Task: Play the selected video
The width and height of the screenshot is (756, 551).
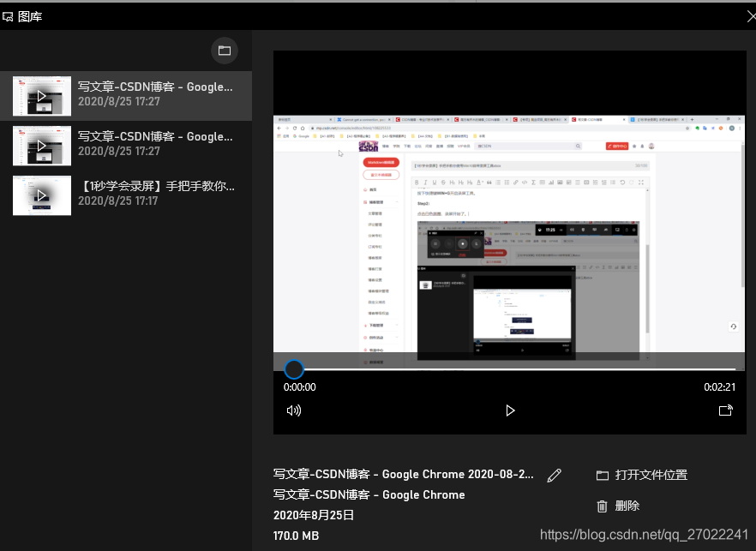Action: tap(510, 410)
